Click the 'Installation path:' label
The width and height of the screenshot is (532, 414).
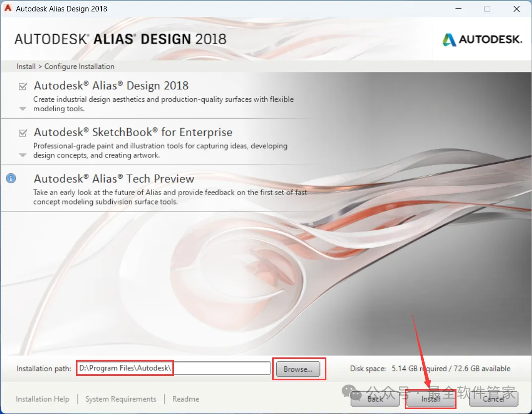pos(44,368)
